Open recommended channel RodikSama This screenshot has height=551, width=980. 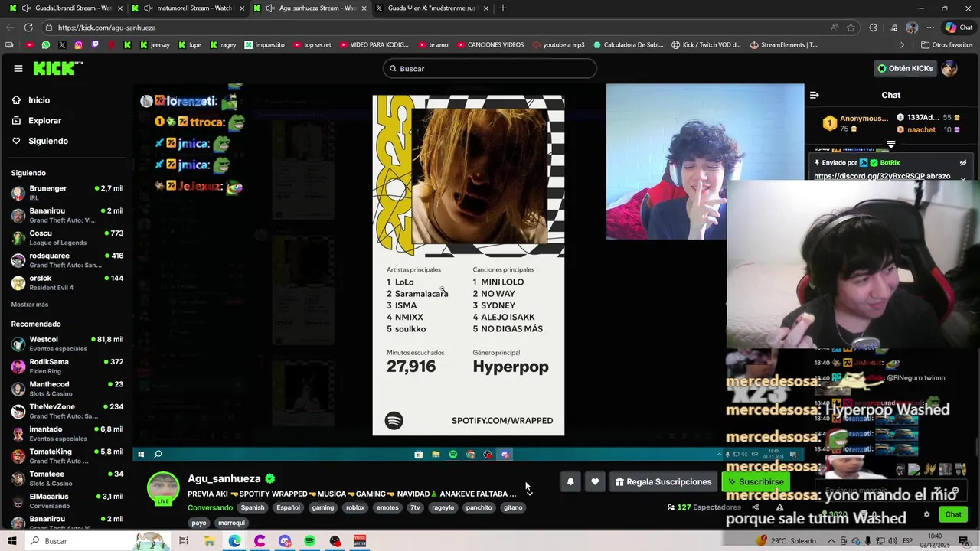point(67,366)
